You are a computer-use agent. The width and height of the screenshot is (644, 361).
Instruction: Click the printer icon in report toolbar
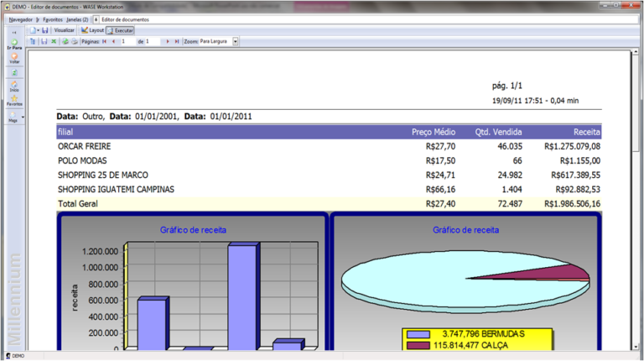(x=75, y=41)
